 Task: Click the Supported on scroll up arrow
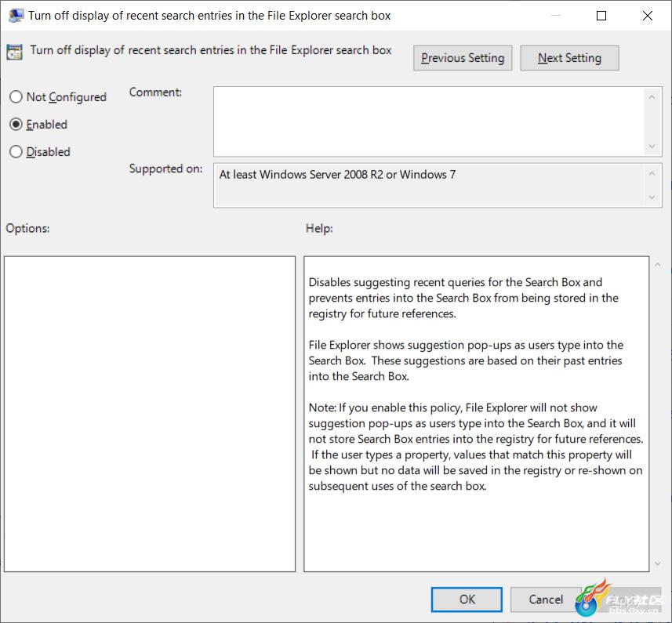(652, 173)
